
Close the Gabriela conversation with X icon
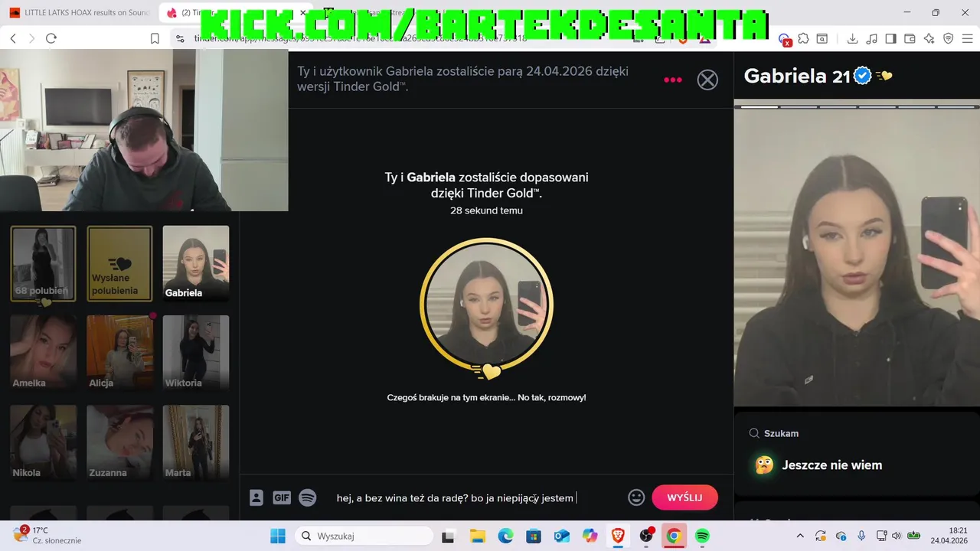click(707, 80)
